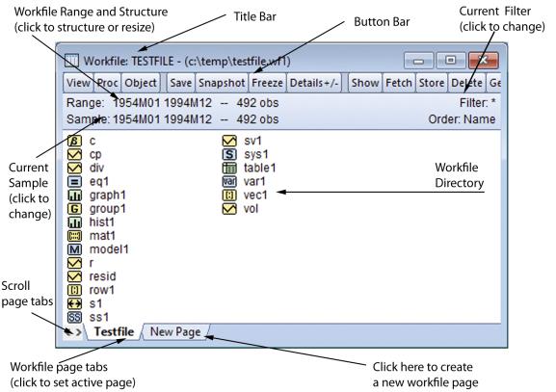Select the eq1 object name

(99, 182)
